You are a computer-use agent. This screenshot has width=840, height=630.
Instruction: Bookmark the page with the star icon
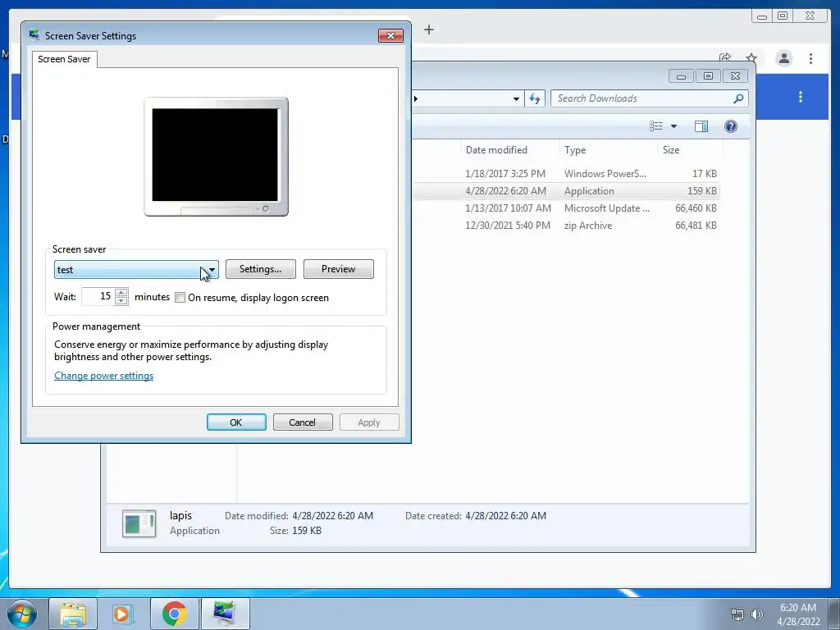click(x=751, y=58)
